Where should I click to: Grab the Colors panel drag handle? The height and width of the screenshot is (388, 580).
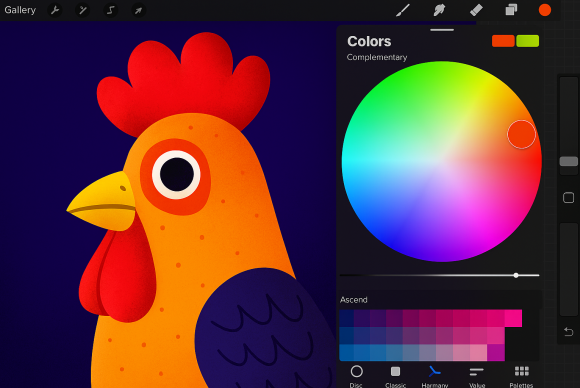coord(442,30)
